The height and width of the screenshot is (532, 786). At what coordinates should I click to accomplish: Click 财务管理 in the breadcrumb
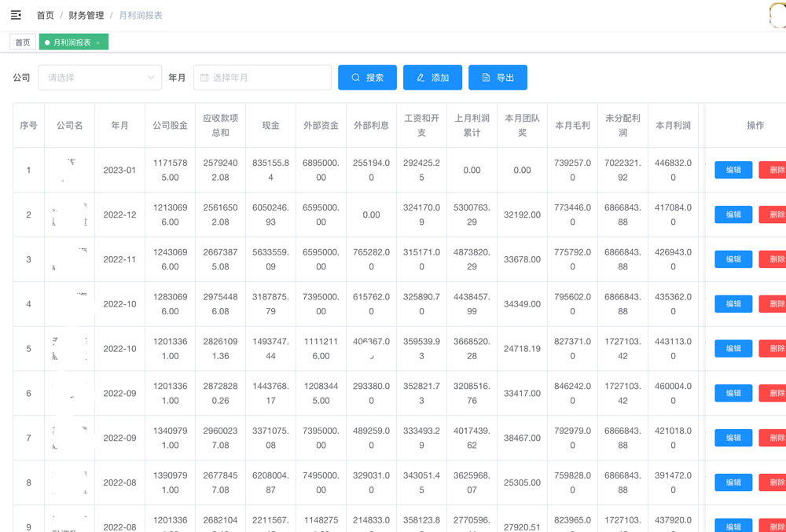(x=86, y=15)
